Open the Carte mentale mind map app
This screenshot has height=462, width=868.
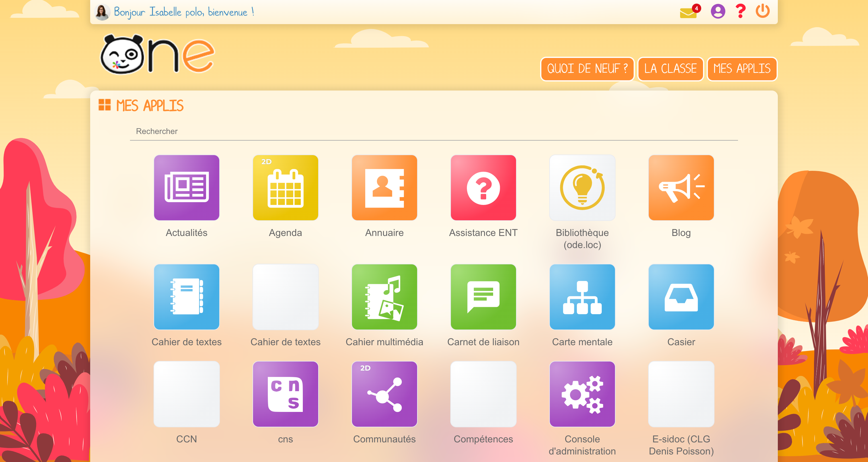coord(582,297)
